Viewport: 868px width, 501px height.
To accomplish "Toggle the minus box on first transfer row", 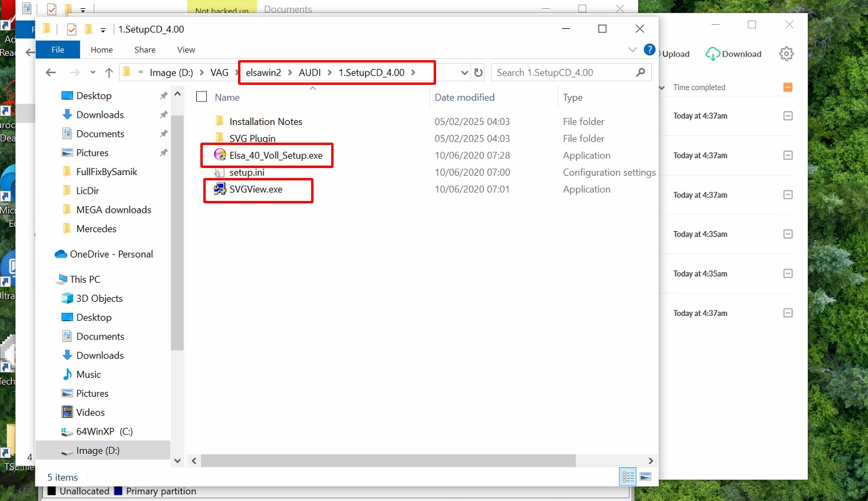I will point(788,116).
